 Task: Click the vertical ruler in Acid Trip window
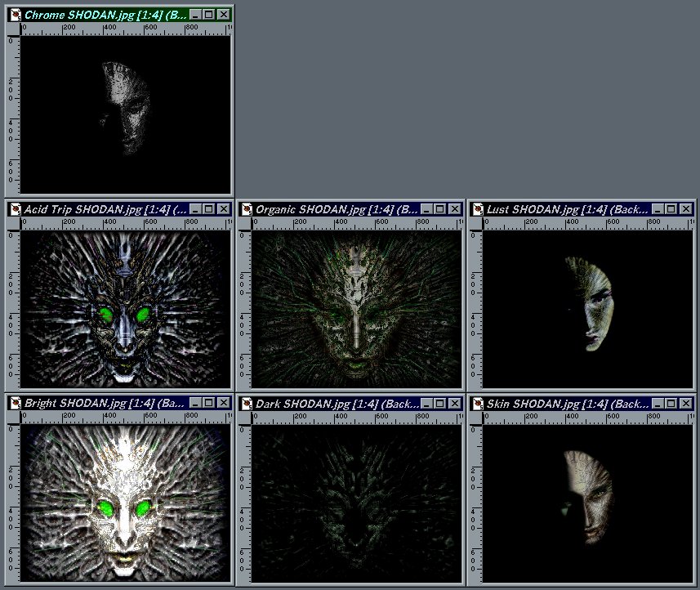pos(14,309)
